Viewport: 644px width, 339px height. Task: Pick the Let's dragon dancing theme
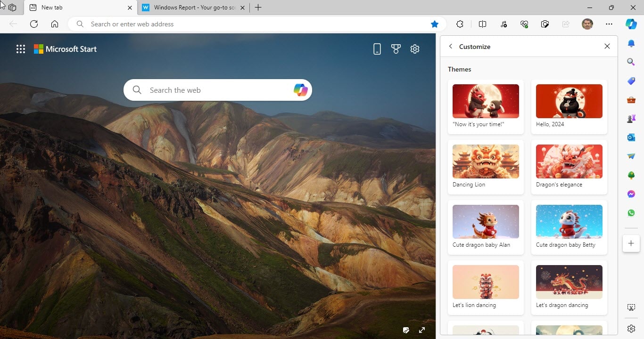[x=569, y=288]
